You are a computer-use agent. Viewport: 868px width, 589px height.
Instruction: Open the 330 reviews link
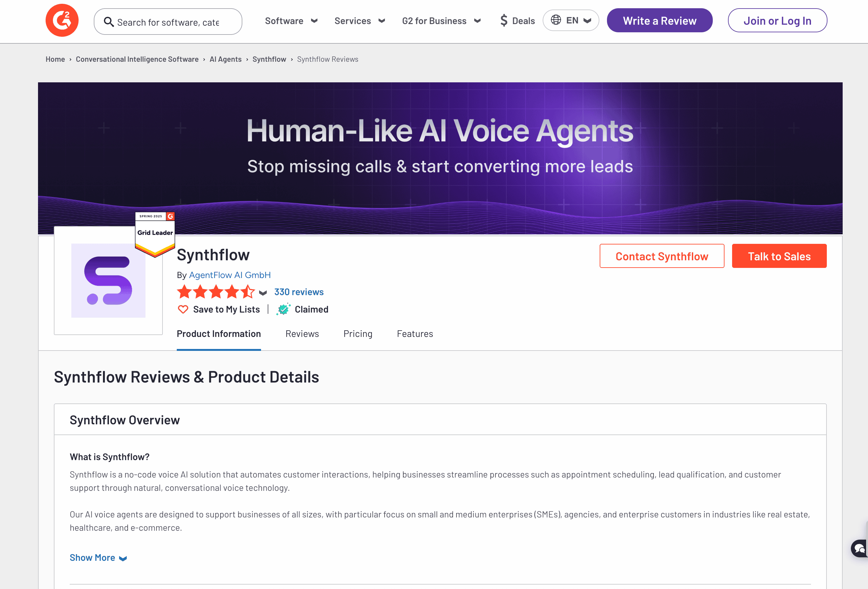pos(299,292)
